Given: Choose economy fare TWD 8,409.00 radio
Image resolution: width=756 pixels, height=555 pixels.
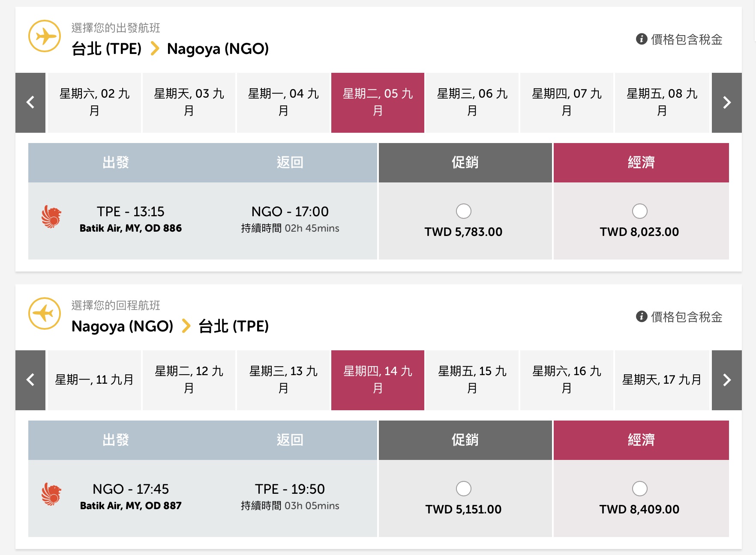Looking at the screenshot, I should click(639, 489).
